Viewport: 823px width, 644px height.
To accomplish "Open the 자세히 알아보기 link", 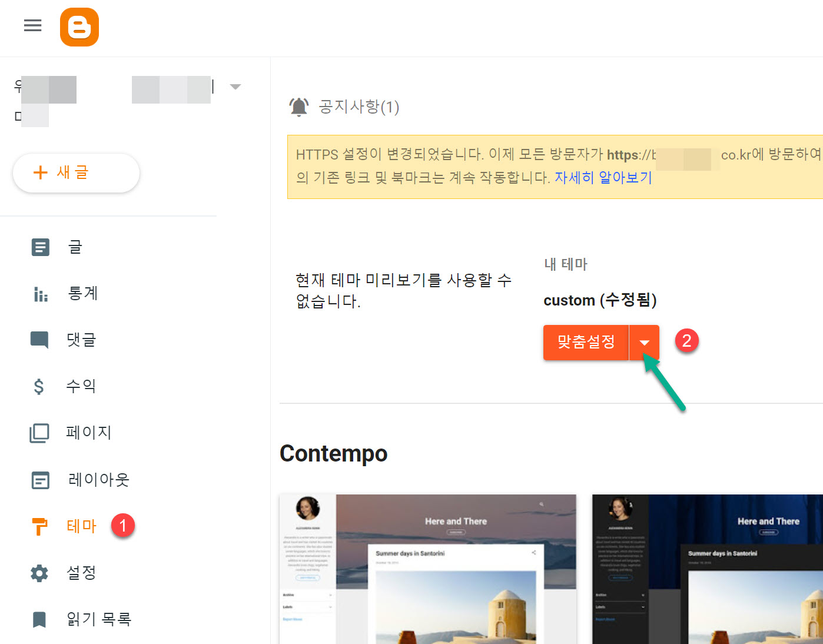I will tap(604, 177).
